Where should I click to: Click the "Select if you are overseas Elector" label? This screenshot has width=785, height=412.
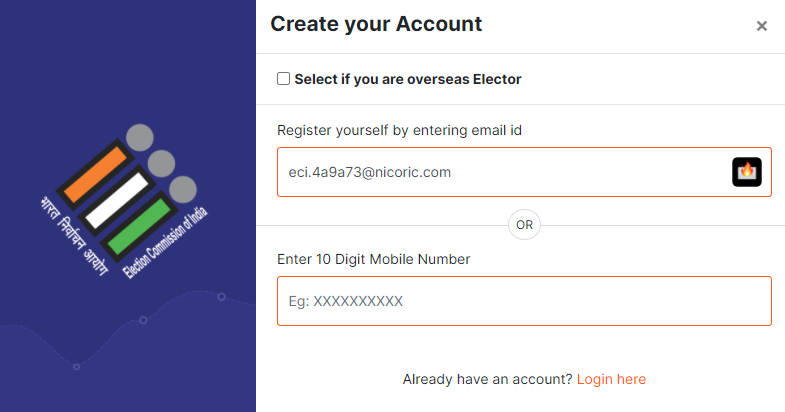coord(408,79)
